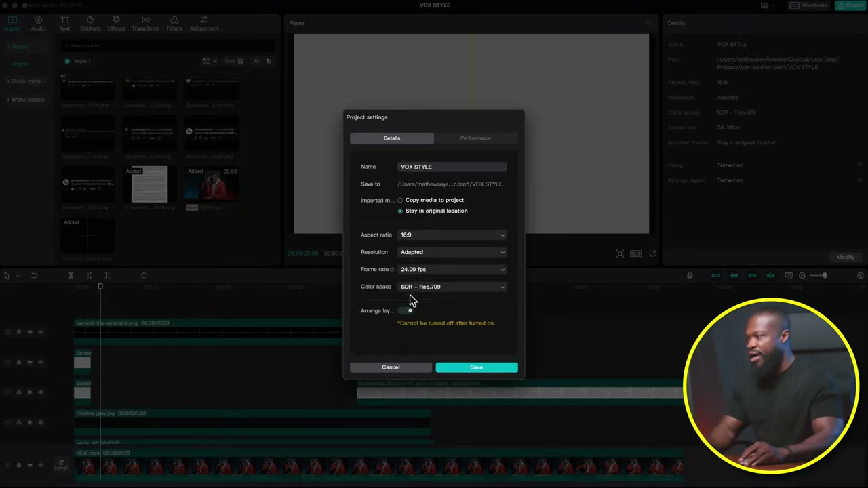Click the Search media field
Image resolution: width=868 pixels, height=488 pixels.
tap(167, 45)
